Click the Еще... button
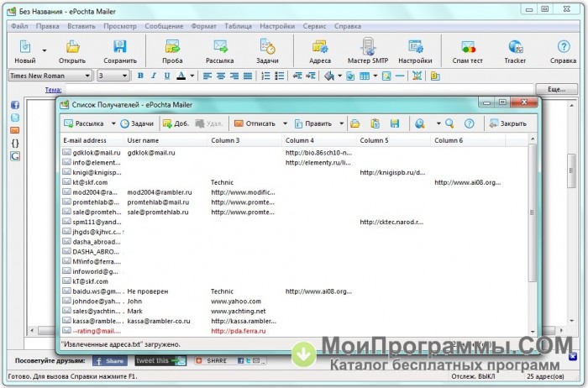The image size is (588, 388). 556,89
